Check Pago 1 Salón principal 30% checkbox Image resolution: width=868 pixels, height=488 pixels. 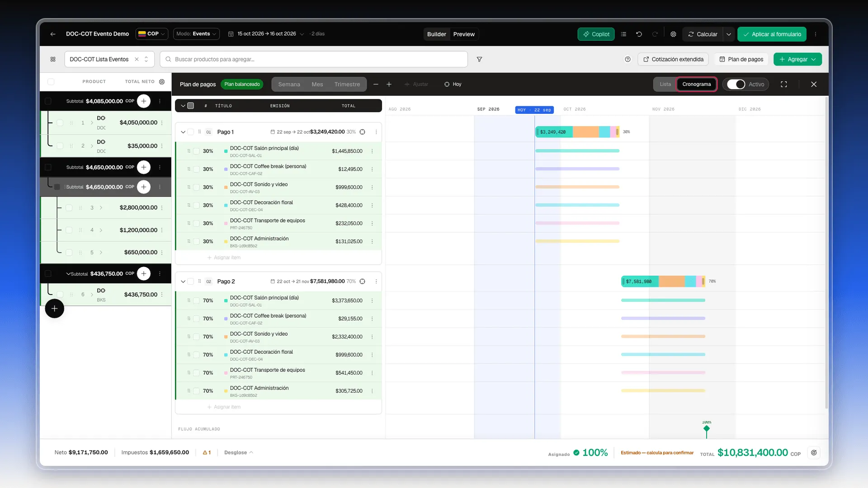196,151
